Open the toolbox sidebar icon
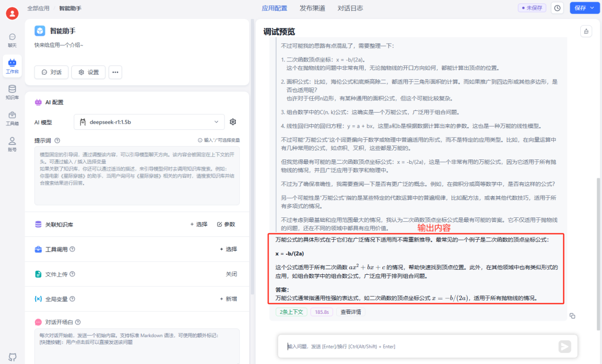 [x=12, y=118]
